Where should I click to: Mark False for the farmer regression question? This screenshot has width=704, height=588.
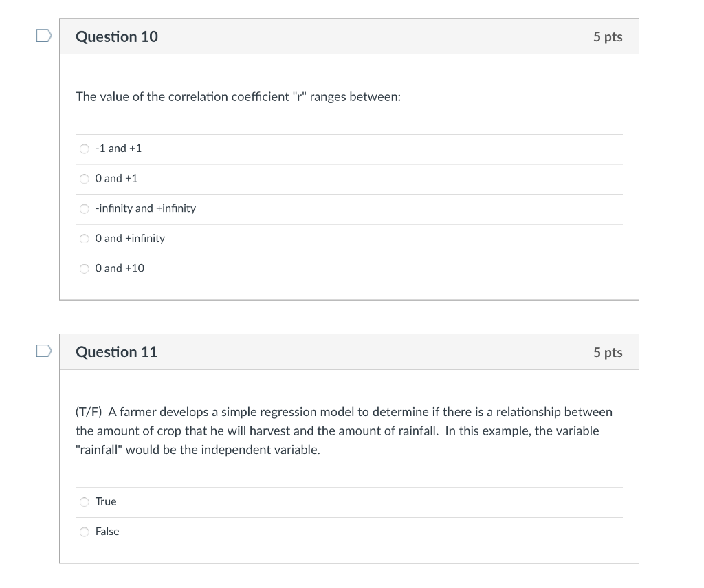point(83,531)
